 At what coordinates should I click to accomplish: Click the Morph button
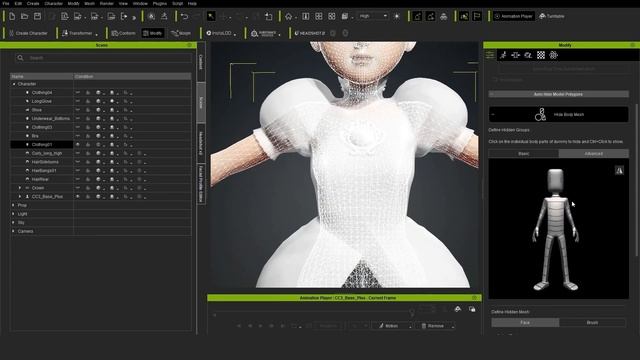coord(181,33)
